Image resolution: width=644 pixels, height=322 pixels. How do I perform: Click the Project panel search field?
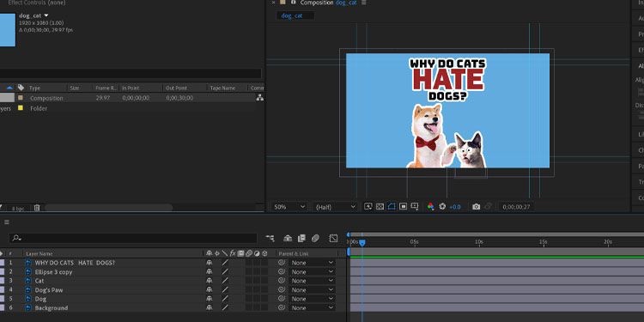(130, 74)
